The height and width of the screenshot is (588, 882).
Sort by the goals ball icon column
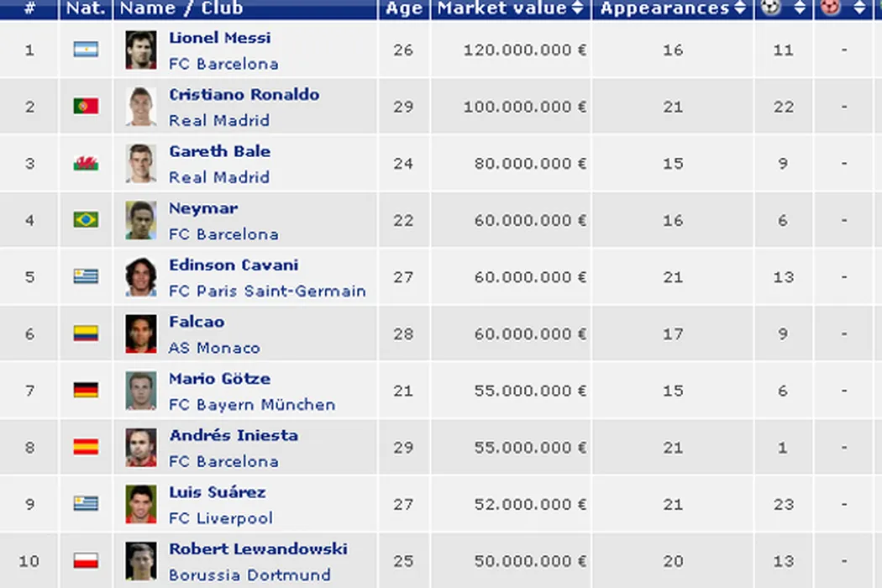click(x=783, y=8)
